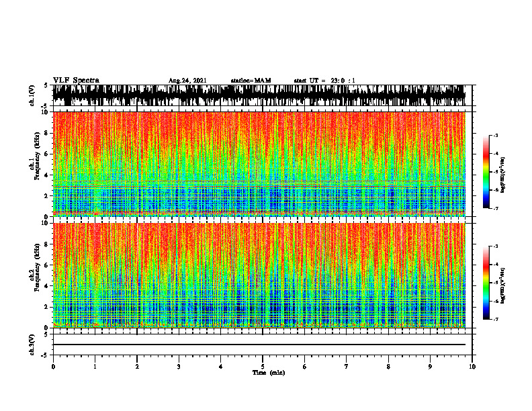532x411 pixels.
Task: Click the '-3' tick on ch.1 colorbar
Action: pyautogui.click(x=495, y=135)
